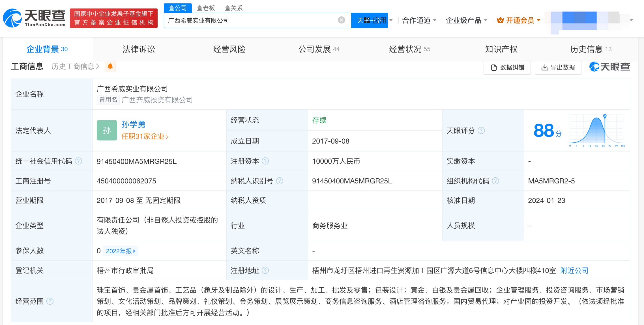Switch to the 知识产权 tab
Screen dimensions: 644x325
(x=501, y=49)
